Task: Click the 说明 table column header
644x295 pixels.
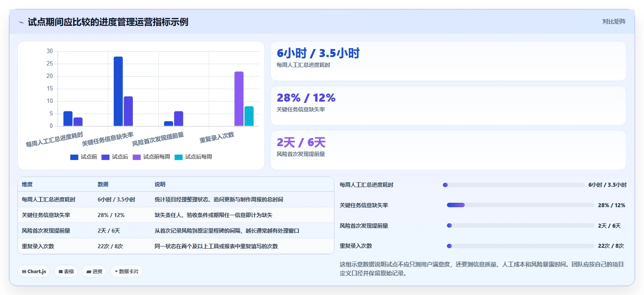Action: [x=160, y=184]
